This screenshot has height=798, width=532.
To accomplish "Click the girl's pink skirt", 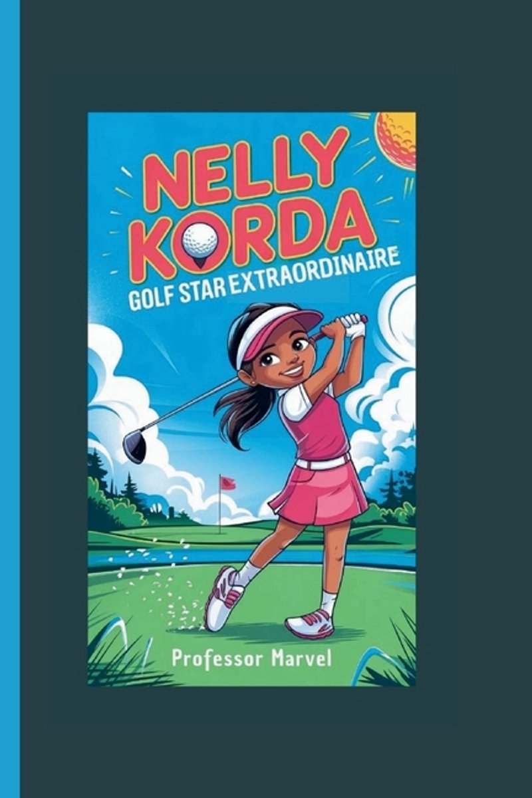I will click(319, 493).
